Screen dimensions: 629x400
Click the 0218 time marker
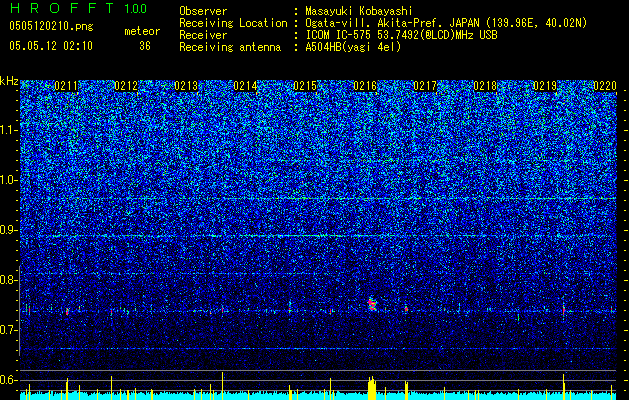pos(485,86)
